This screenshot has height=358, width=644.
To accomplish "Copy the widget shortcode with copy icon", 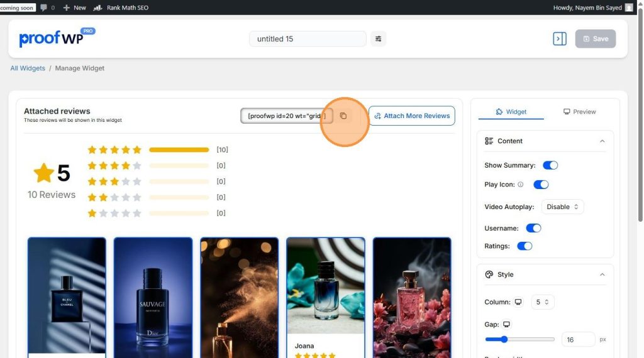I will (343, 116).
